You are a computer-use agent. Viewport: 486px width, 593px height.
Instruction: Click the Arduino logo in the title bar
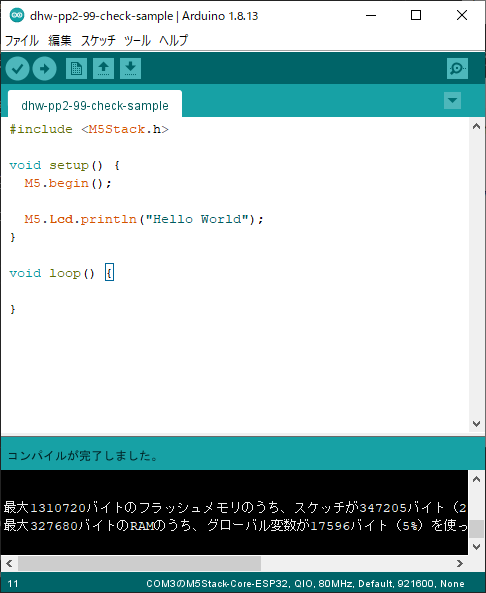point(17,16)
